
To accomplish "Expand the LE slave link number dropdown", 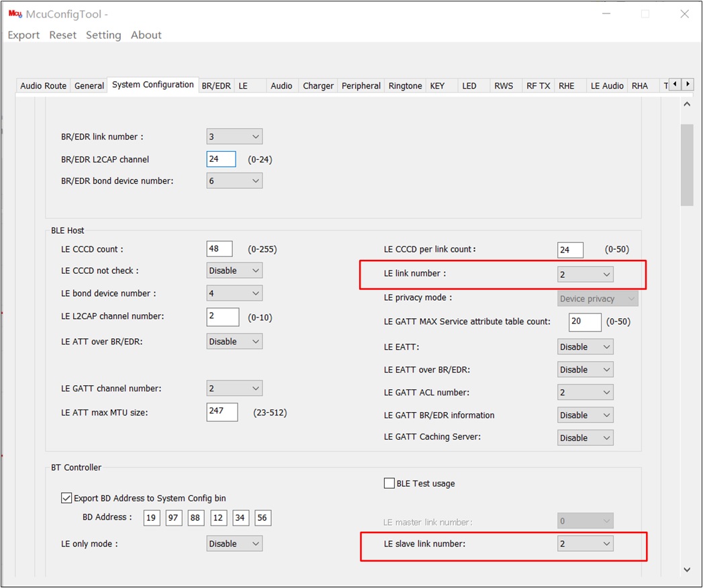I will (x=585, y=544).
